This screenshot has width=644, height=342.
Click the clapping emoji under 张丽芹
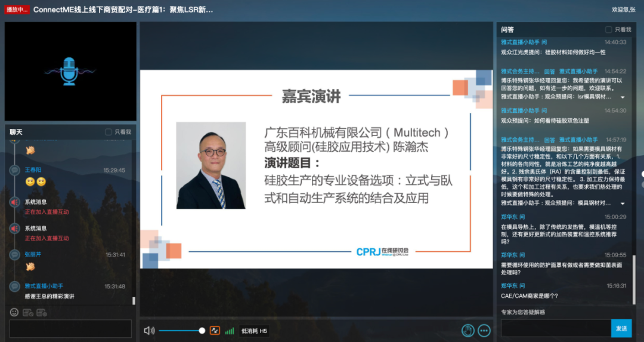(30, 267)
